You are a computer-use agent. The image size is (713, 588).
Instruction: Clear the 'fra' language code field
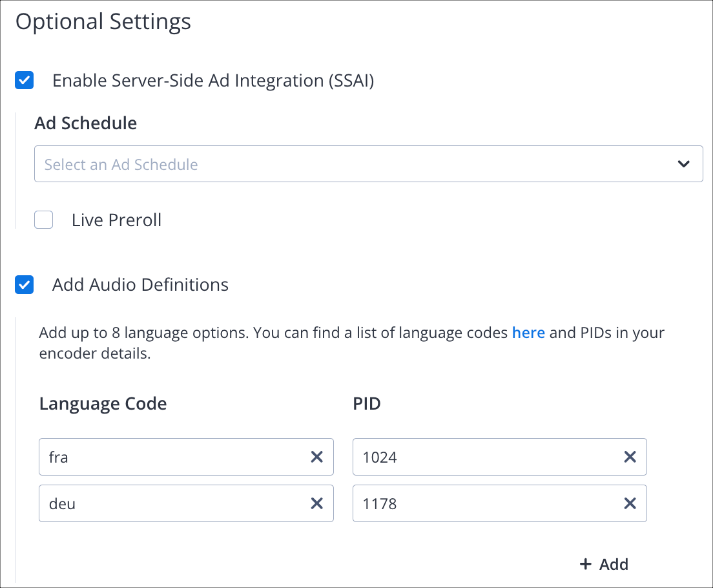tap(317, 457)
